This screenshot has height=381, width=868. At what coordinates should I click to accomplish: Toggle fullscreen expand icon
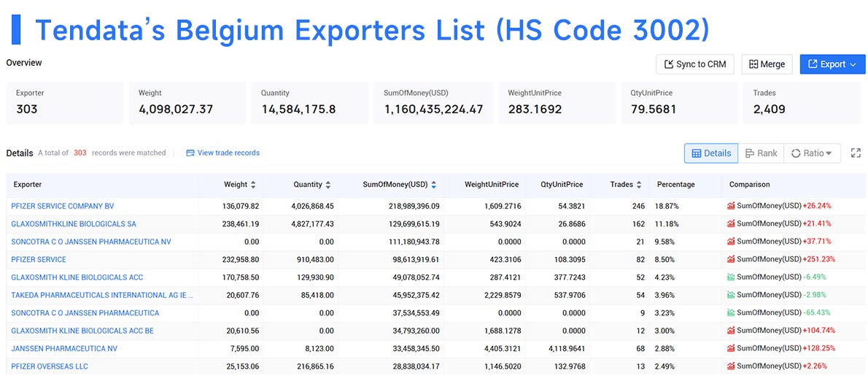click(x=856, y=153)
